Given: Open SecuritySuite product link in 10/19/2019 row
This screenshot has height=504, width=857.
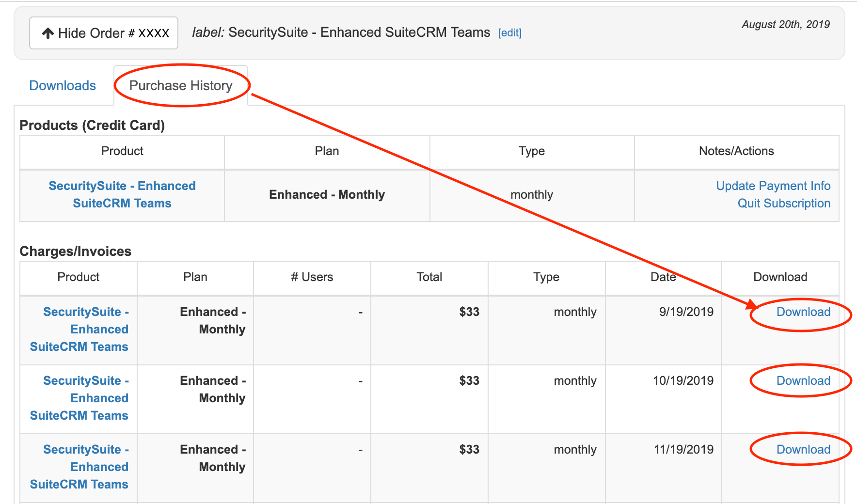Looking at the screenshot, I should [x=79, y=398].
